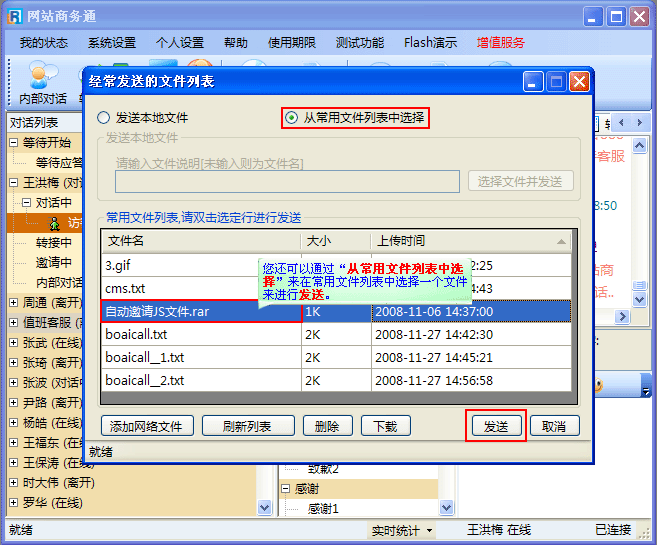Screen dimensions: 657x545
Task: Click the 下载 button
Action: pos(385,426)
